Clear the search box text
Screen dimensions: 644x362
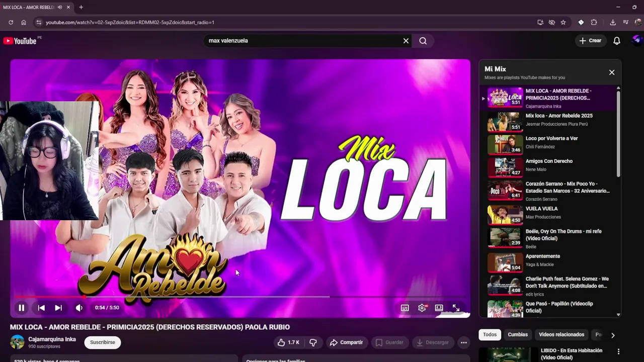pyautogui.click(x=406, y=41)
